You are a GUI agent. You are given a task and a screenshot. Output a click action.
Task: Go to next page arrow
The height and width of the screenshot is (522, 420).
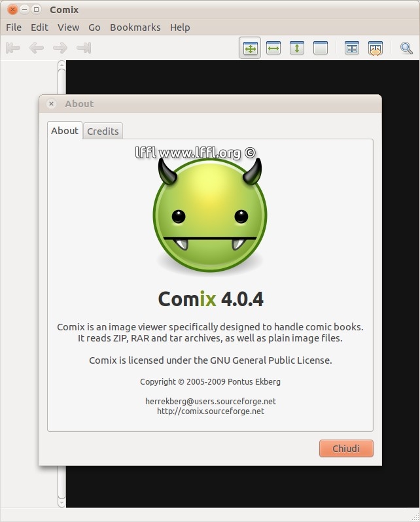(x=60, y=48)
